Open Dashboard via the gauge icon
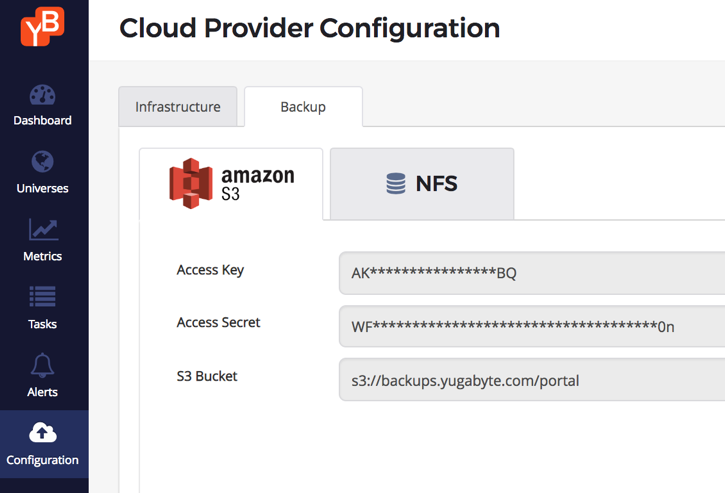 (42, 96)
